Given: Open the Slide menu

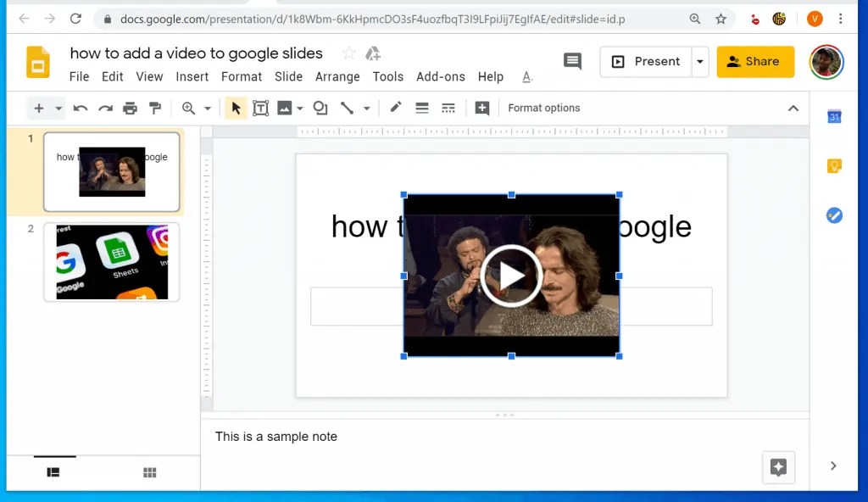Looking at the screenshot, I should [x=288, y=76].
